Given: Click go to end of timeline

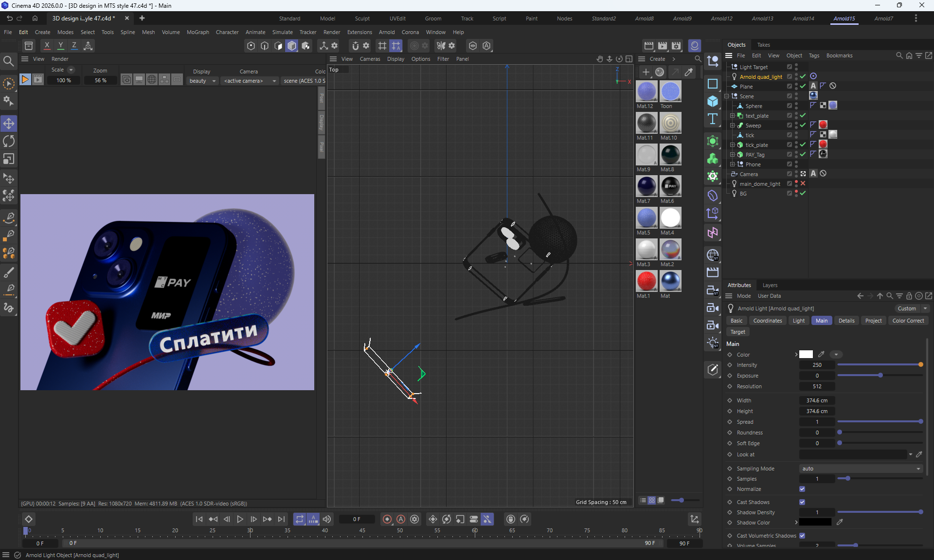Looking at the screenshot, I should 281,519.
